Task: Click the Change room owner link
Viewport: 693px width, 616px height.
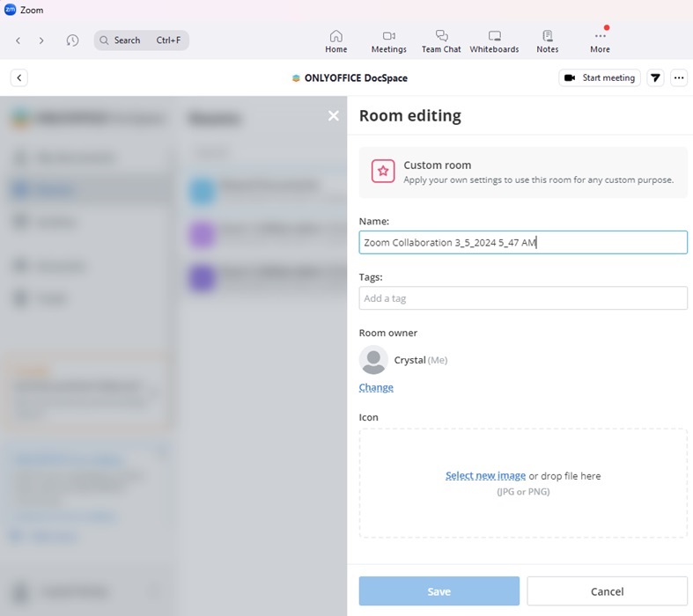Action: 376,387
